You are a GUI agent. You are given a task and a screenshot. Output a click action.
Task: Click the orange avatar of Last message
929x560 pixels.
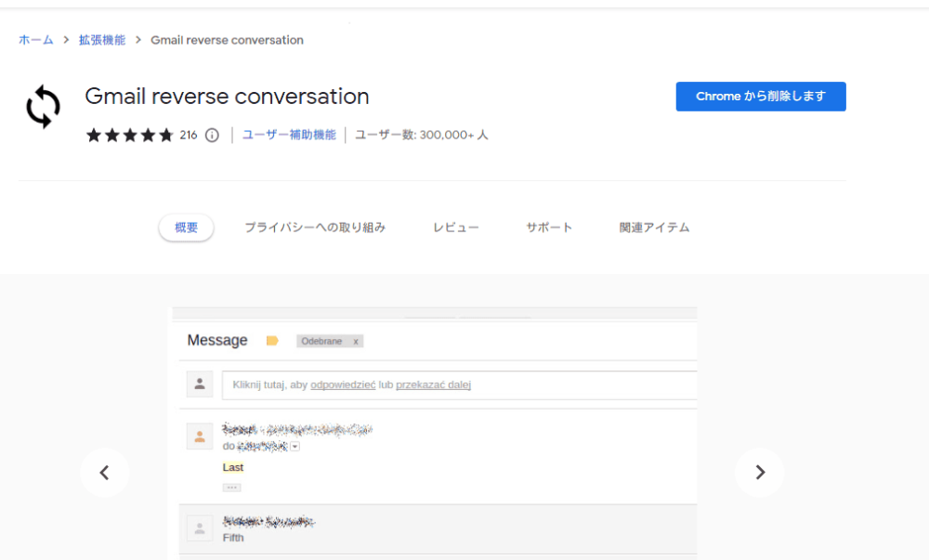click(200, 436)
